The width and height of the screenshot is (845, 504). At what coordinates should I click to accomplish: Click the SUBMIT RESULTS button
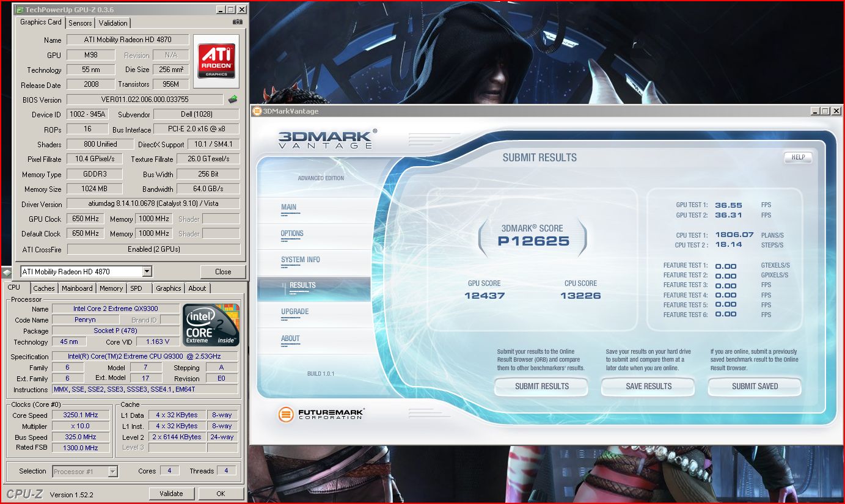541,386
